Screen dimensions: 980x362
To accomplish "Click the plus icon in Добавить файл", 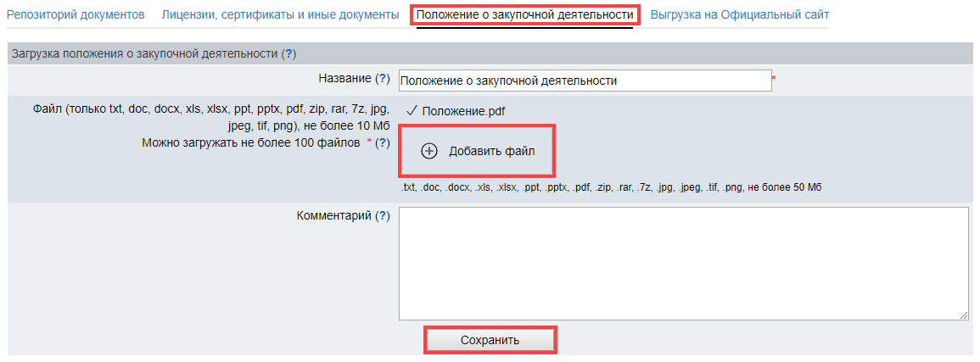I will [429, 151].
